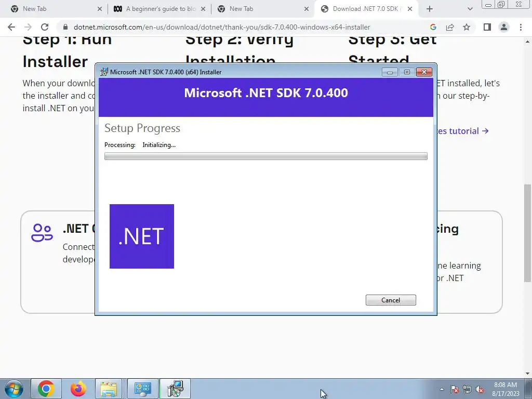Screen dimensions: 532x399
Task: Minimize the .NET SDK Installer window
Action: coord(390,72)
